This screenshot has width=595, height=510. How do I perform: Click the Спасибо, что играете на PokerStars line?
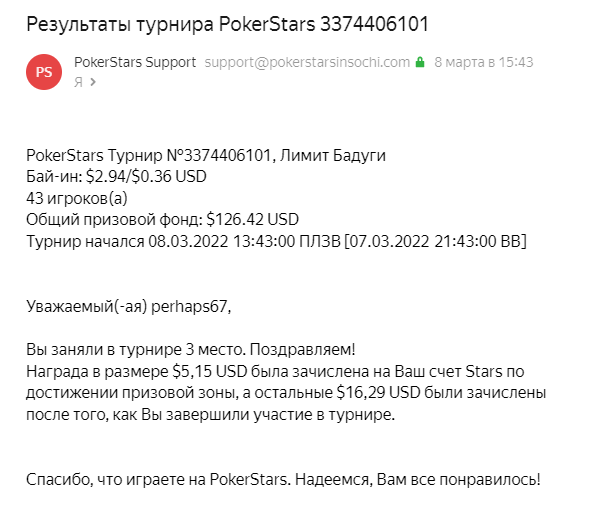[159, 480]
